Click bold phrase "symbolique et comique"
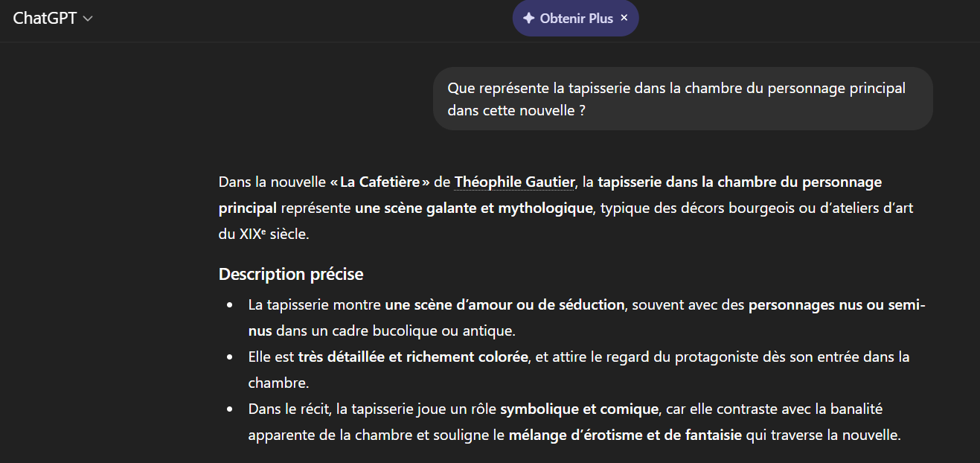 click(x=579, y=409)
